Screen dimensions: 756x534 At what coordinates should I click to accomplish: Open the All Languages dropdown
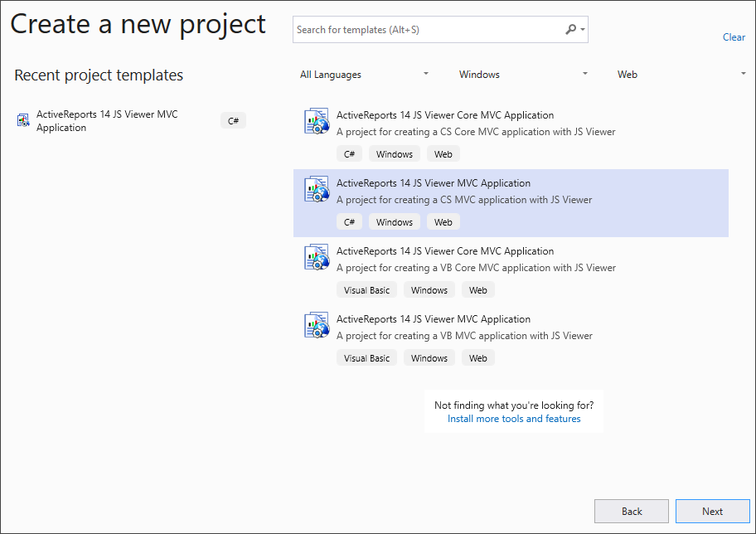[x=365, y=74]
